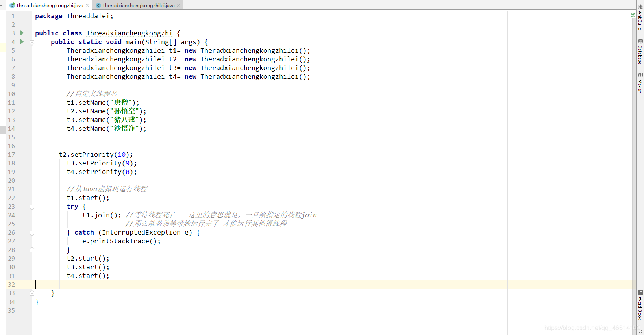Click t4.start() statement
The width and height of the screenshot is (644, 335).
[x=88, y=276]
